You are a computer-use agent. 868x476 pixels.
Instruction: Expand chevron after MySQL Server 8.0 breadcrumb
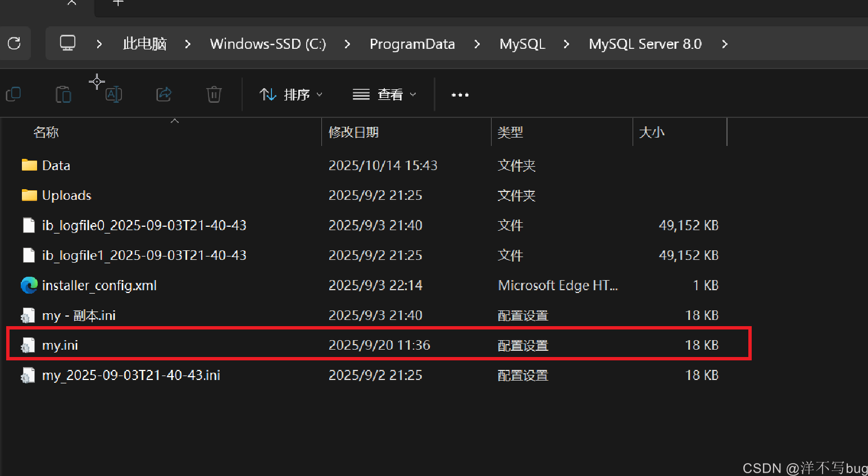tap(725, 44)
